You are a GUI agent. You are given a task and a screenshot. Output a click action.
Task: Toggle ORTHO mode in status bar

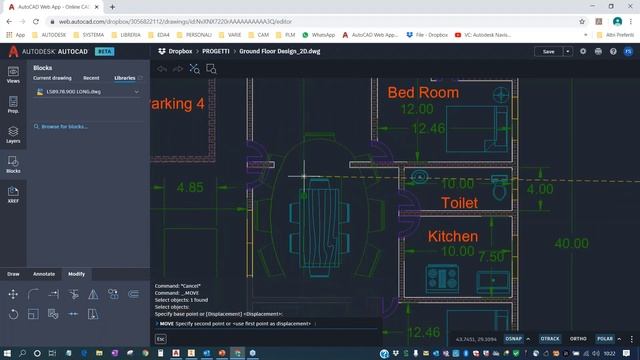pos(578,339)
